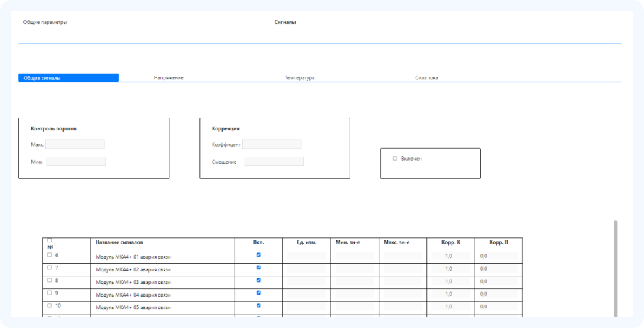Uncheck Вкл. for Модуль МКА4+ 04

click(x=258, y=293)
